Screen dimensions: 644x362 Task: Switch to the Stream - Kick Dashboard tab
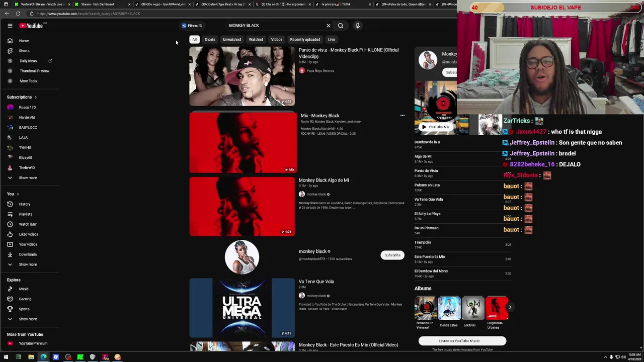click(103, 4)
